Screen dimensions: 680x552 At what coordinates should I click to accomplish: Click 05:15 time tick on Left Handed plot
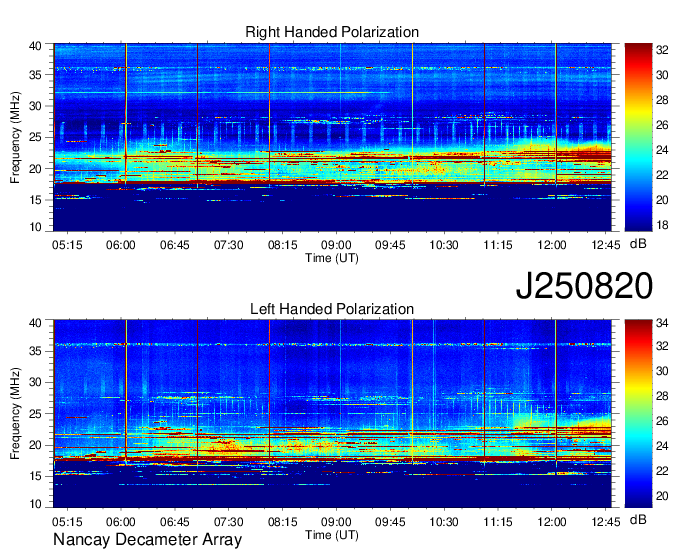(x=67, y=522)
